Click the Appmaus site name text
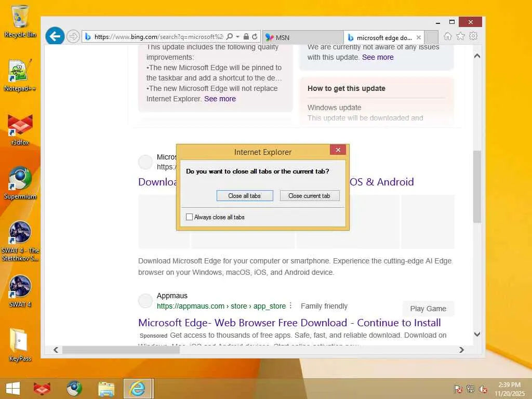The width and height of the screenshot is (532, 399). coord(172,296)
